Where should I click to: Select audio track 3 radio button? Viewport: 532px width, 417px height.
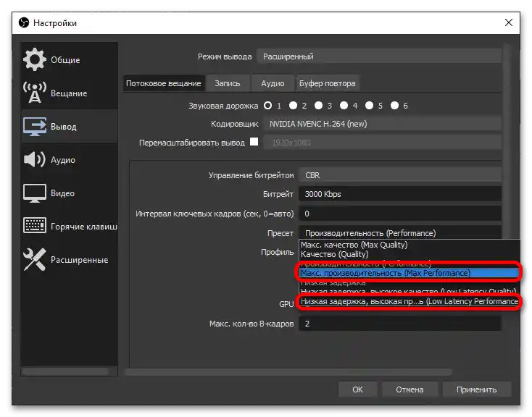point(318,106)
